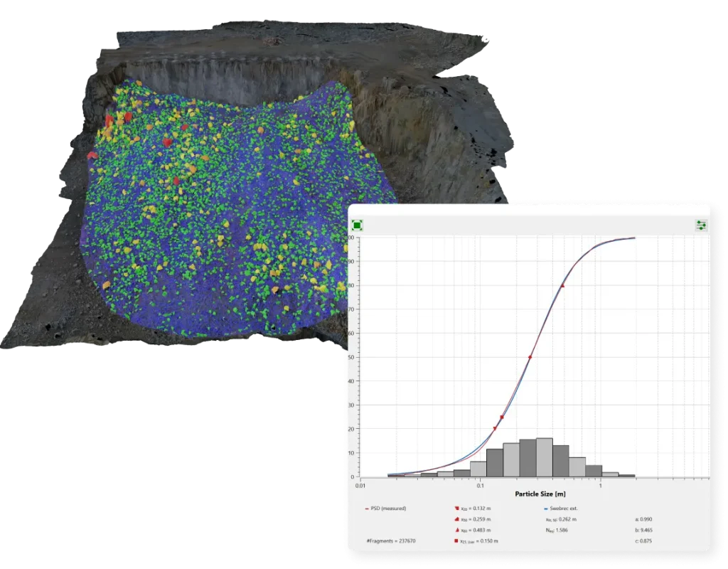Click the x25 User red square icon

456,541
